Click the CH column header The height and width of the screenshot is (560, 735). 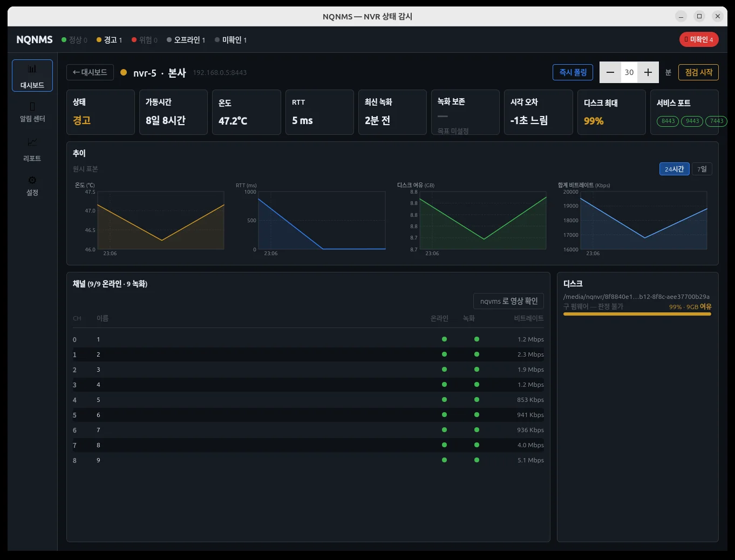point(77,318)
